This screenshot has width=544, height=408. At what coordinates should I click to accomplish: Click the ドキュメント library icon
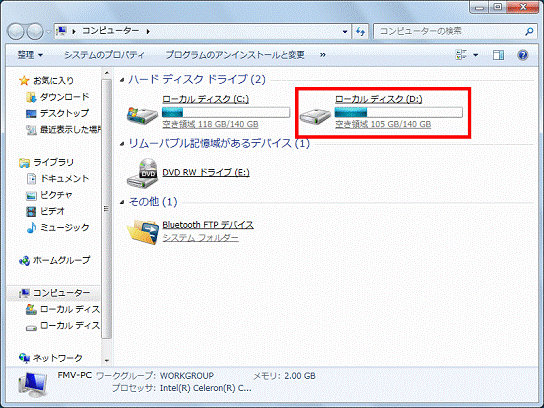point(31,179)
